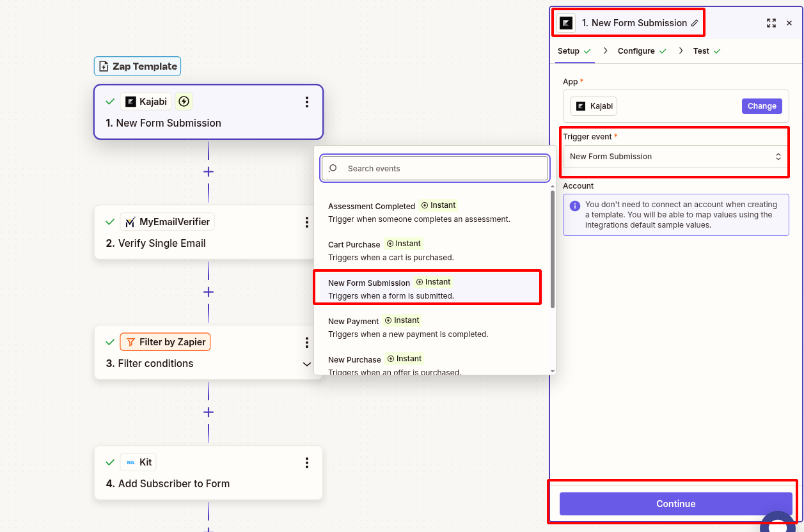Screen dimensions: 804x532
Task: Open the MyEmailVerifier step three-dot menu
Action: [307, 222]
